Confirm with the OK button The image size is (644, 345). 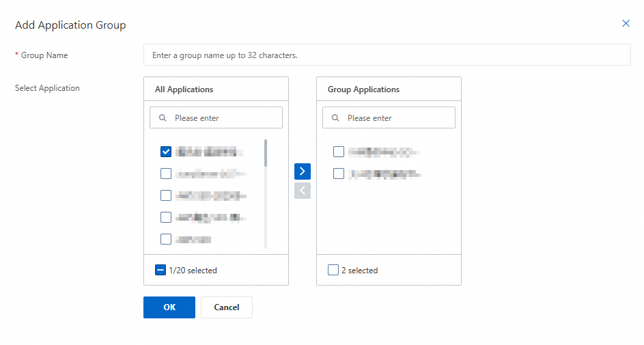[x=169, y=307]
